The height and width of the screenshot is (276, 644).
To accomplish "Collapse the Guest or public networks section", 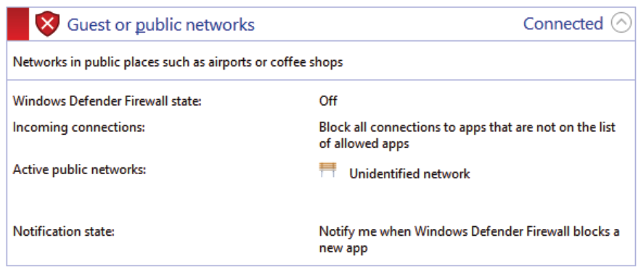I will click(621, 24).
